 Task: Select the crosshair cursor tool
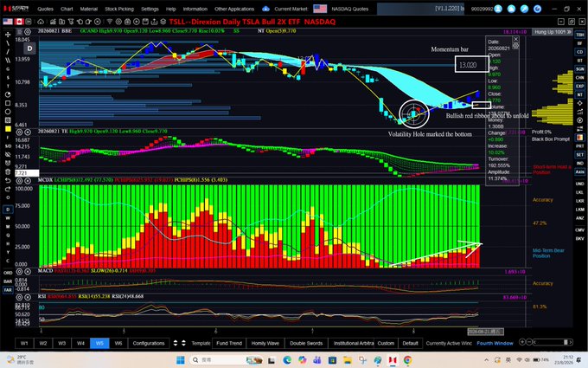(8, 35)
